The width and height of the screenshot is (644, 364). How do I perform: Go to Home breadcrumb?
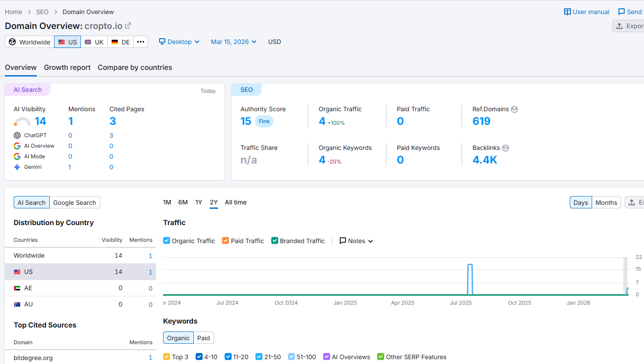click(x=14, y=12)
